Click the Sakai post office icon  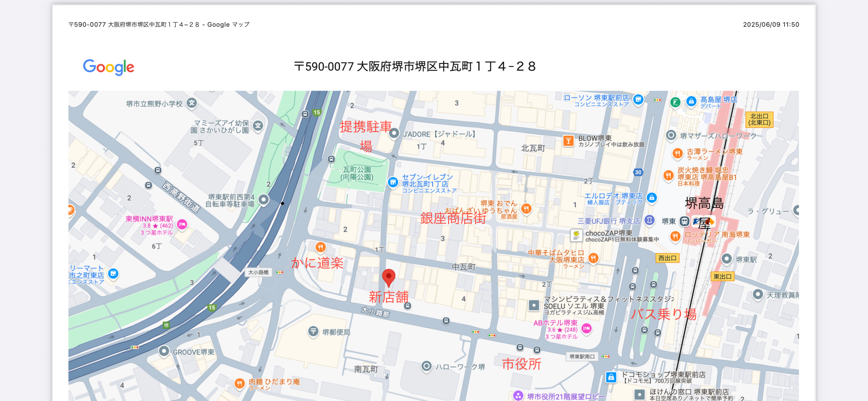tap(313, 331)
